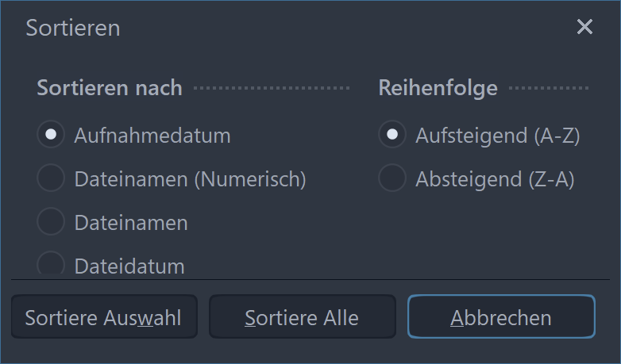
Task: Select the Aufnahmedatum radio button
Action: [51, 135]
